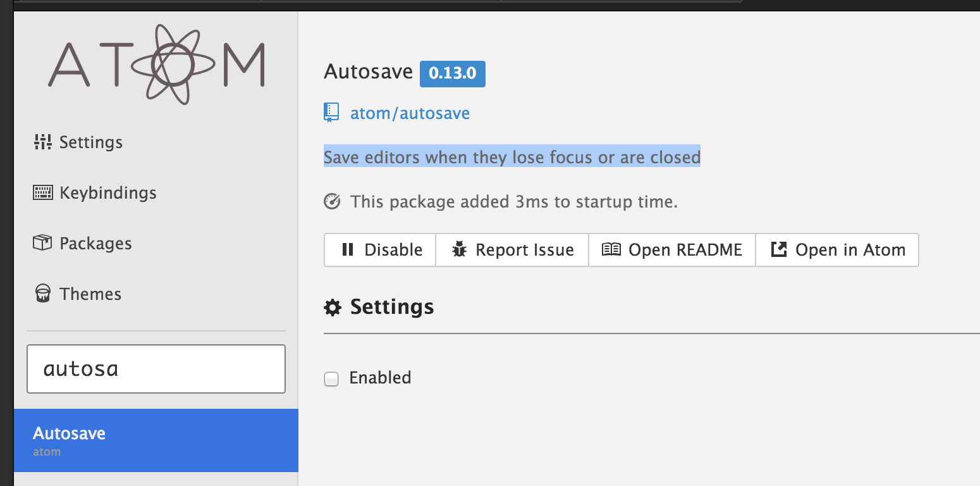Click the 'Autosave' package title heading
The image size is (980, 486).
tap(368, 72)
